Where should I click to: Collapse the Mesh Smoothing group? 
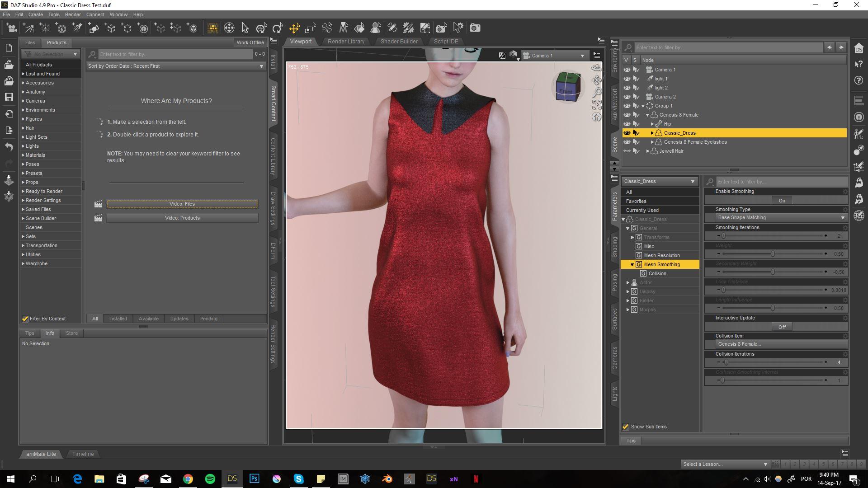tap(632, 264)
